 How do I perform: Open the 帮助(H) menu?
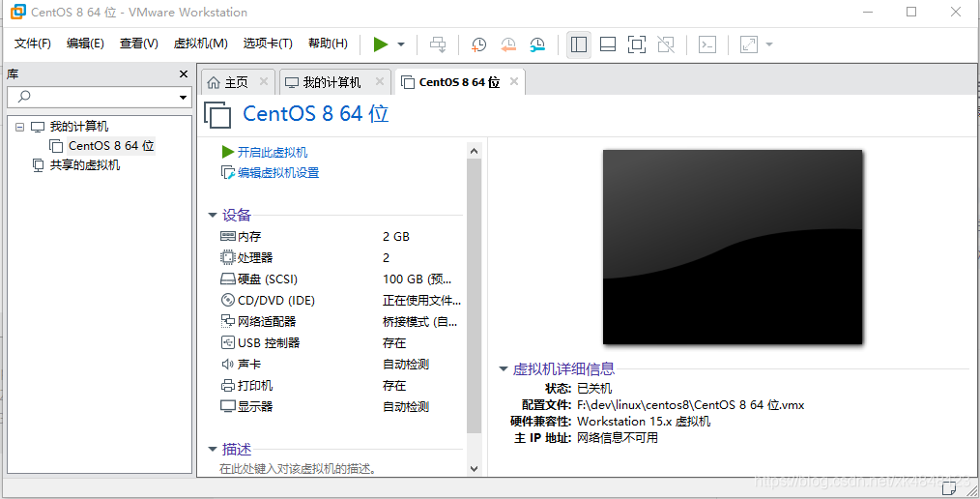click(329, 44)
